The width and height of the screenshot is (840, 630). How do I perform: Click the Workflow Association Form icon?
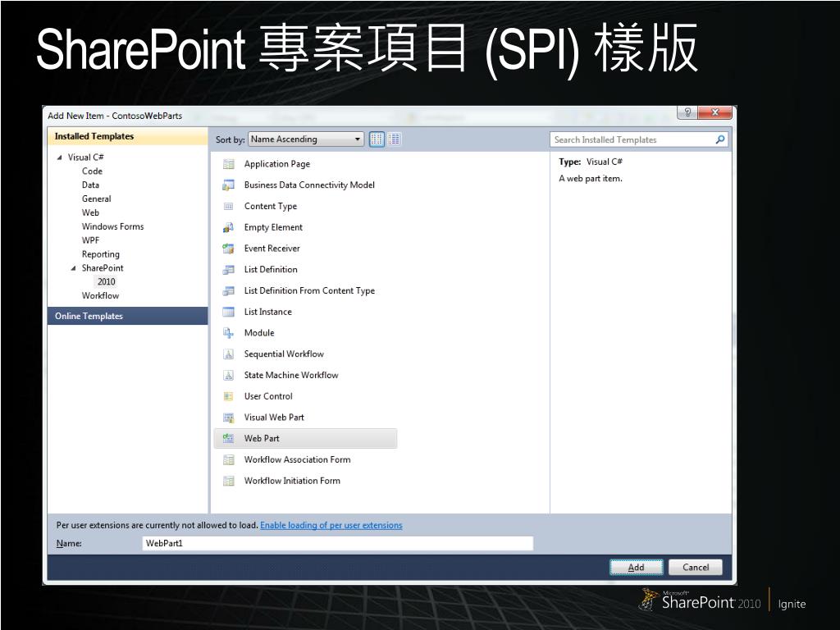click(x=229, y=459)
